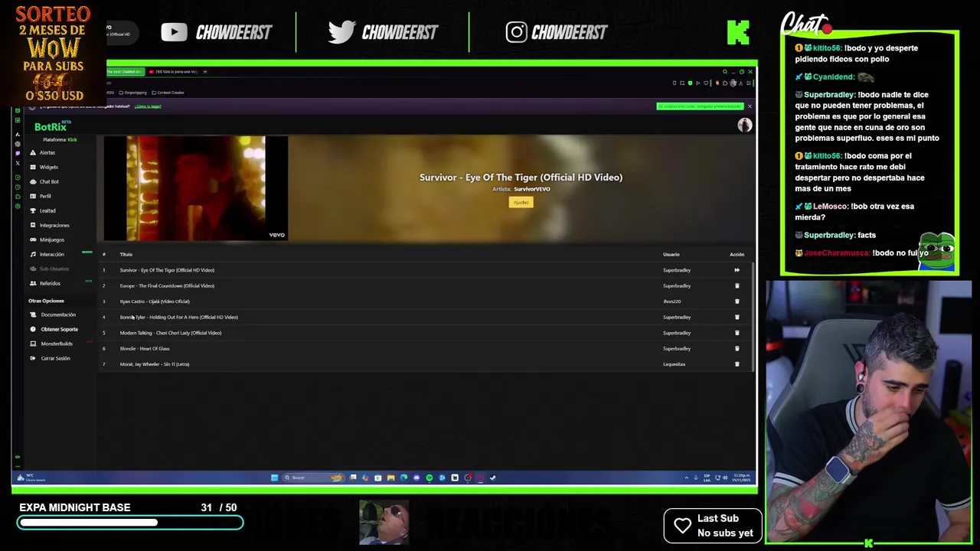980x551 pixels.
Task: Open Dropshipping bookmark folder
Action: (132, 93)
